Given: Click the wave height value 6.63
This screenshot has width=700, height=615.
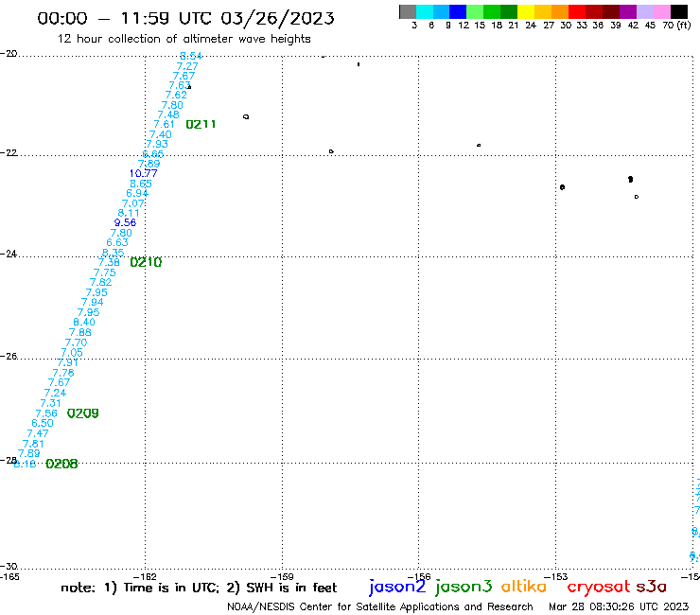Looking at the screenshot, I should [x=117, y=242].
